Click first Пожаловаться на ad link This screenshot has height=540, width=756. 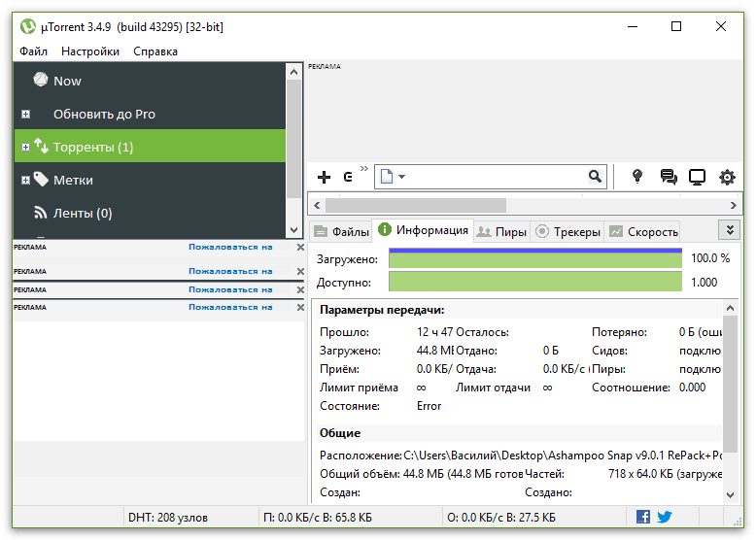[230, 247]
